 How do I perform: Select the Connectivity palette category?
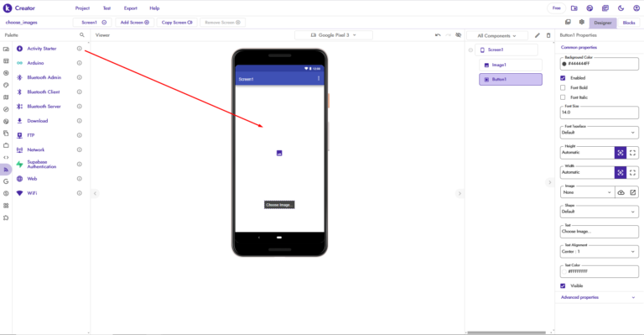point(6,170)
